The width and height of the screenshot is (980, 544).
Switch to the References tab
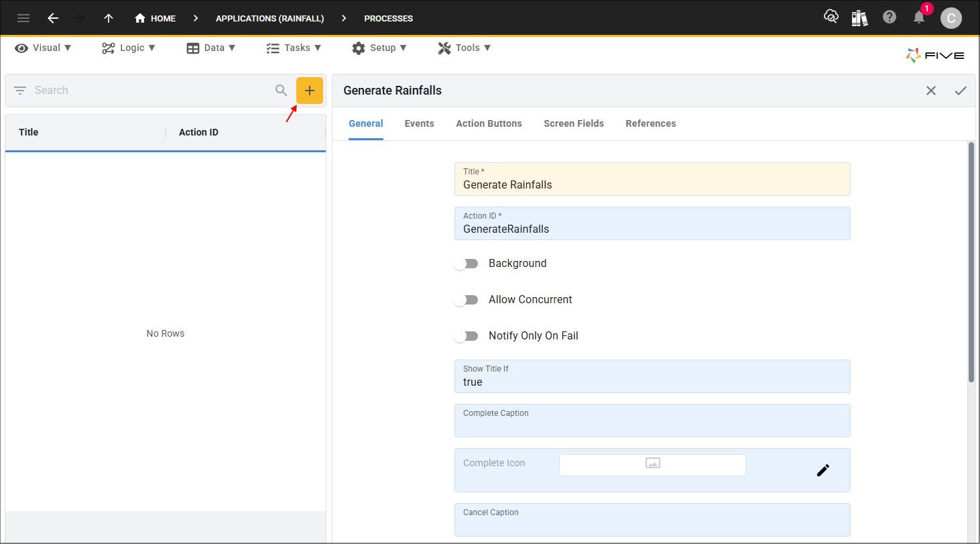tap(651, 124)
